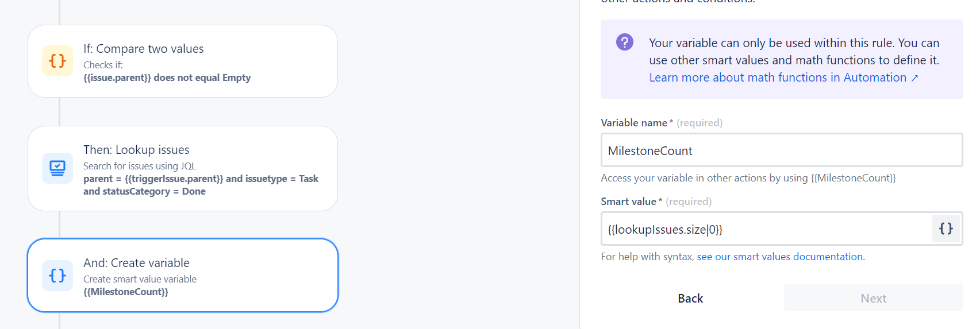Click the Back button
This screenshot has width=980, height=329.
pos(690,298)
